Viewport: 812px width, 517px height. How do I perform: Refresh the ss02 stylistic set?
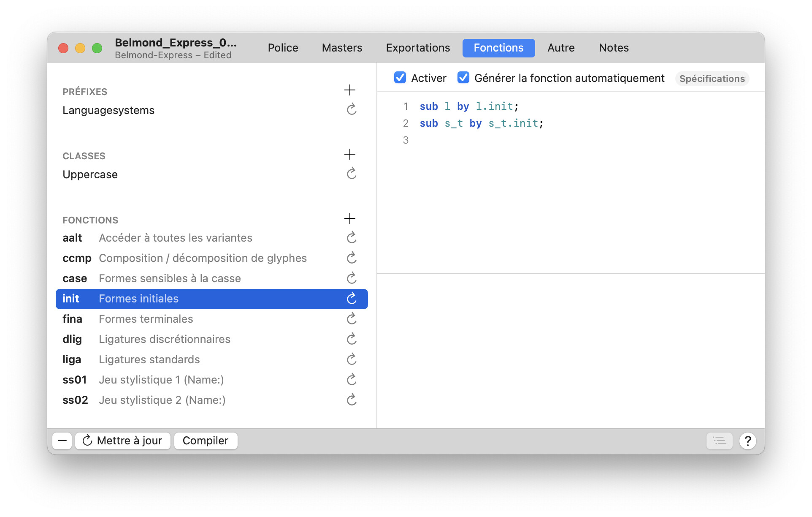pos(351,400)
